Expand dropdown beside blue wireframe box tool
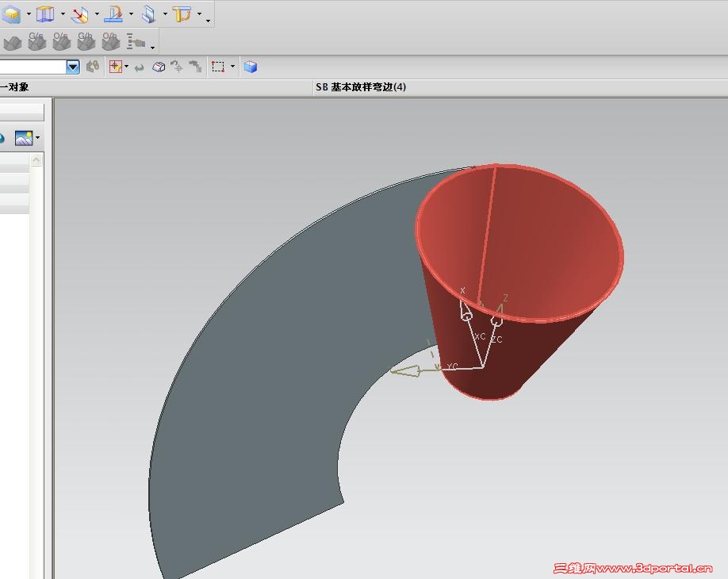728x579 pixels. [x=63, y=14]
